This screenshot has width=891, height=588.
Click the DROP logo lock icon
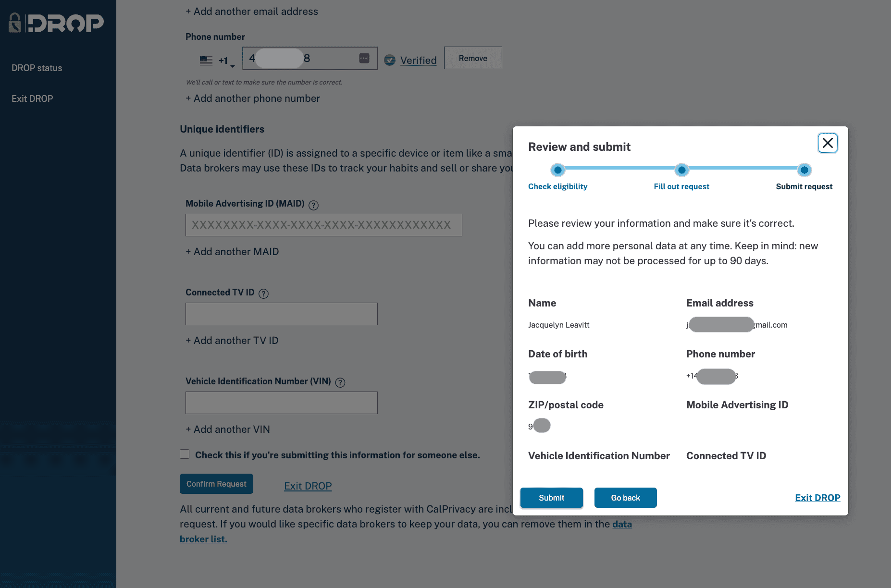(x=15, y=23)
